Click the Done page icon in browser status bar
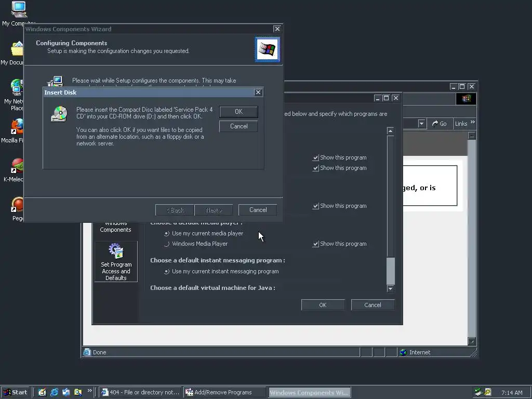 coord(87,352)
